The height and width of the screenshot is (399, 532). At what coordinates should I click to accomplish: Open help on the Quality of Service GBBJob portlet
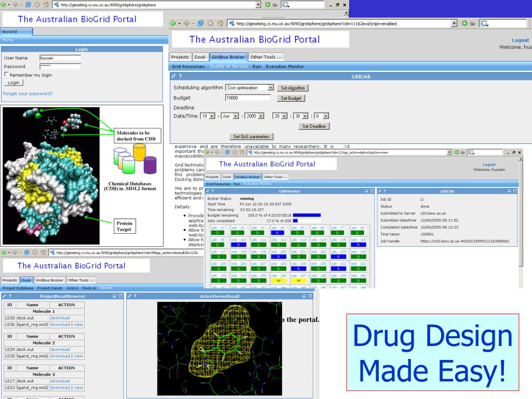180,76
